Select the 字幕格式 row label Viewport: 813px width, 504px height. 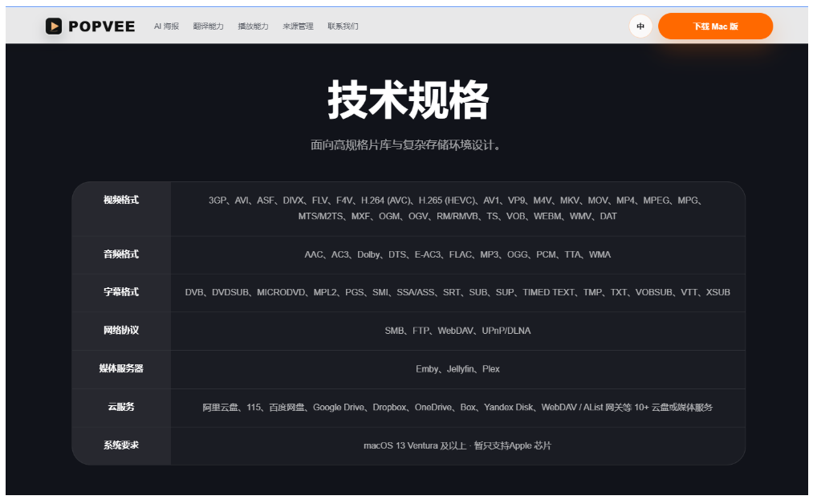point(121,292)
